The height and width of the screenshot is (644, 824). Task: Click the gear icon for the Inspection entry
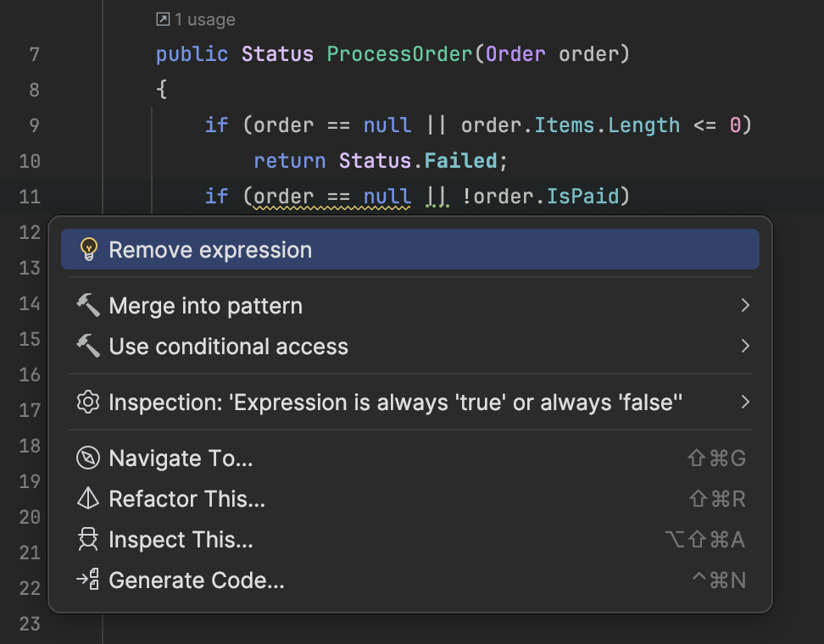coord(88,402)
